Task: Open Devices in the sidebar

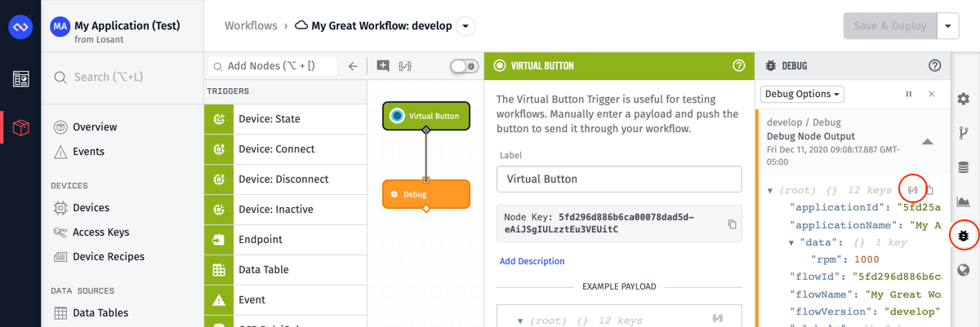Action: point(91,208)
